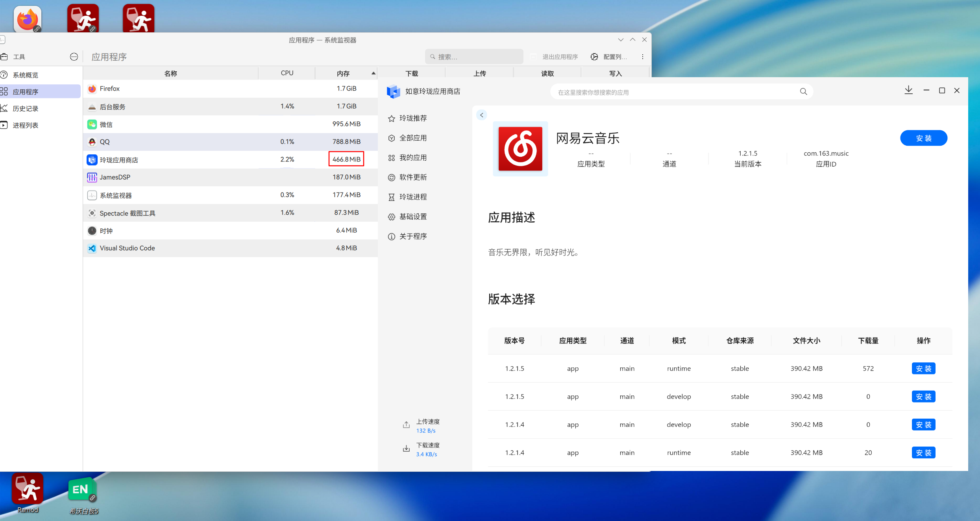
Task: Click the 如意玲珑应用商店 logo icon
Action: 393,91
